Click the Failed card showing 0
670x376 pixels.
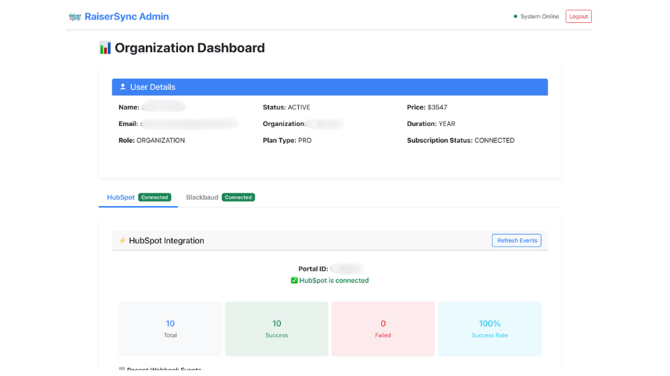383,329
